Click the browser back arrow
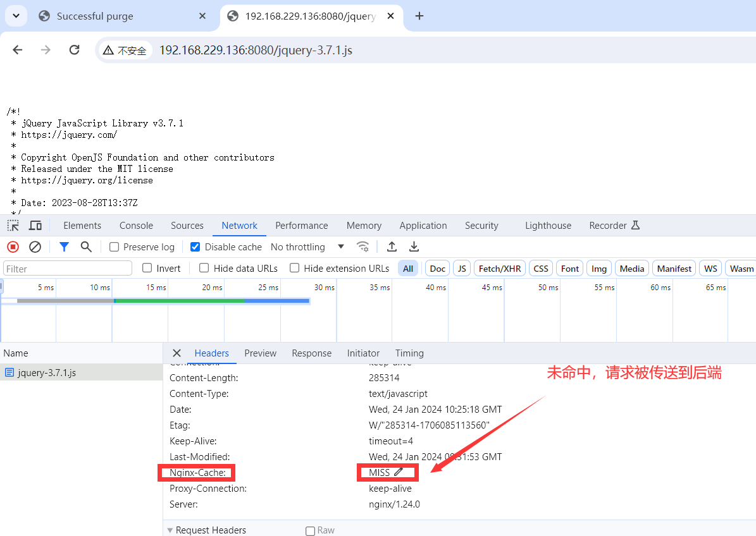The height and width of the screenshot is (536, 756). click(x=18, y=50)
